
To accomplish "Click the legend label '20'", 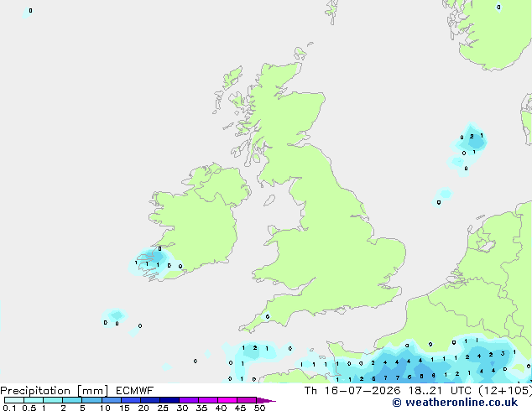I will tap(143, 408).
